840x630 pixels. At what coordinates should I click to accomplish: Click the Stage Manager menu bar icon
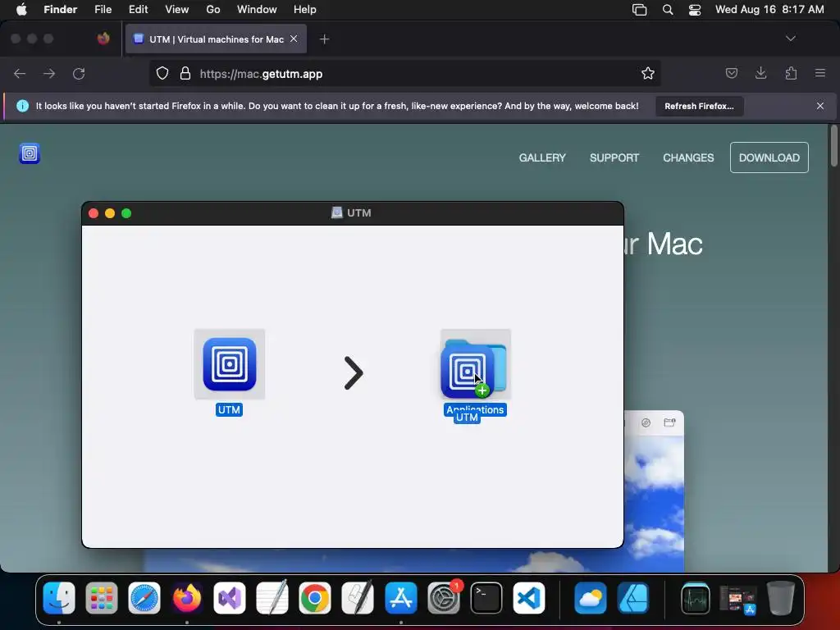coord(639,10)
